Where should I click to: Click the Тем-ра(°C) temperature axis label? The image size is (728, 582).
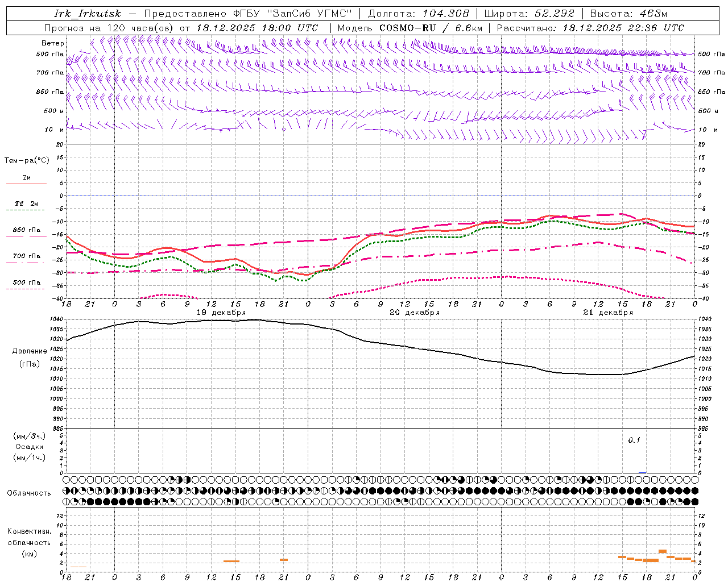tap(27, 161)
